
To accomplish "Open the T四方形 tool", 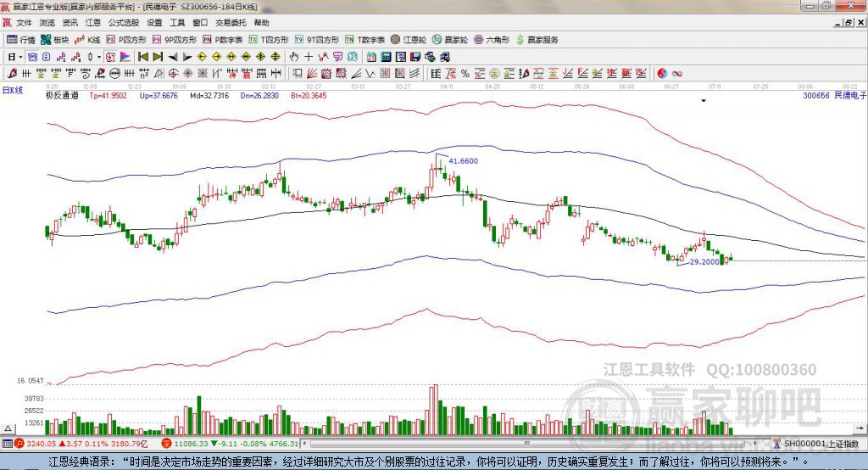I will [269, 40].
